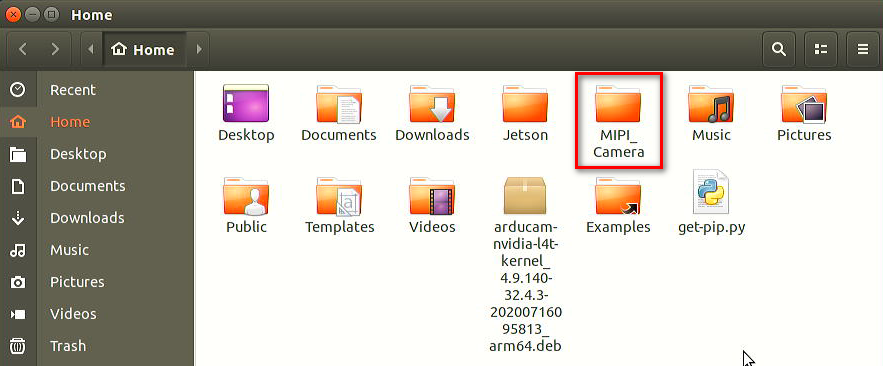
Task: Open the hamburger options menu
Action: tap(863, 50)
